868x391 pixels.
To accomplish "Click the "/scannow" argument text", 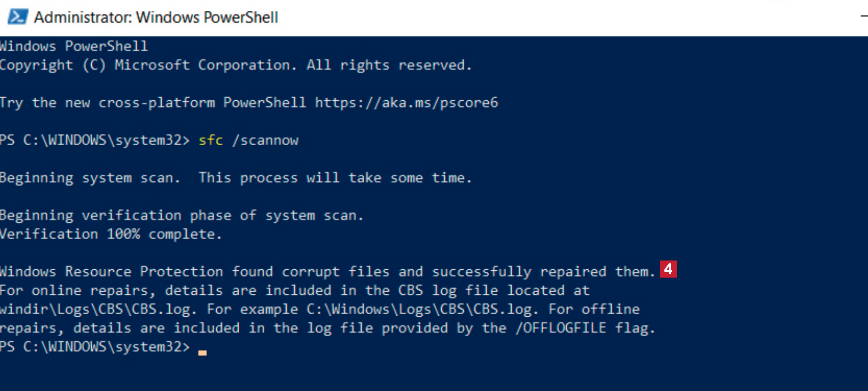I will point(265,140).
